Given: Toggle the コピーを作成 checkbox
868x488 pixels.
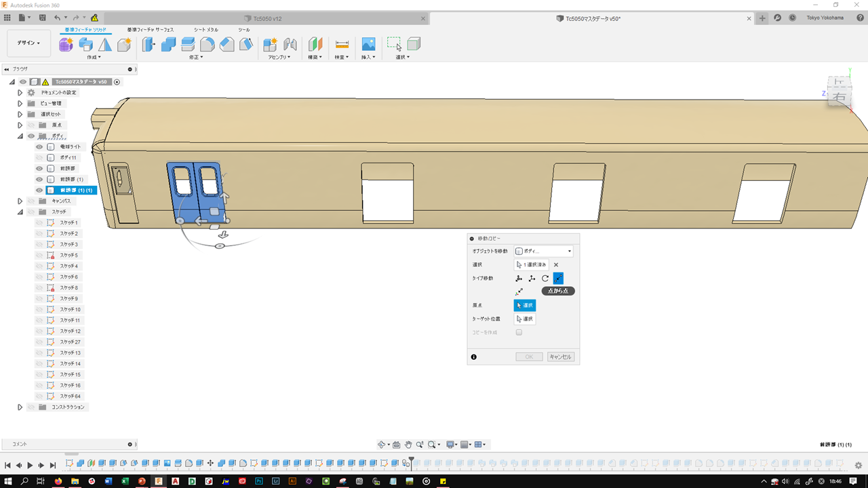Looking at the screenshot, I should 519,332.
